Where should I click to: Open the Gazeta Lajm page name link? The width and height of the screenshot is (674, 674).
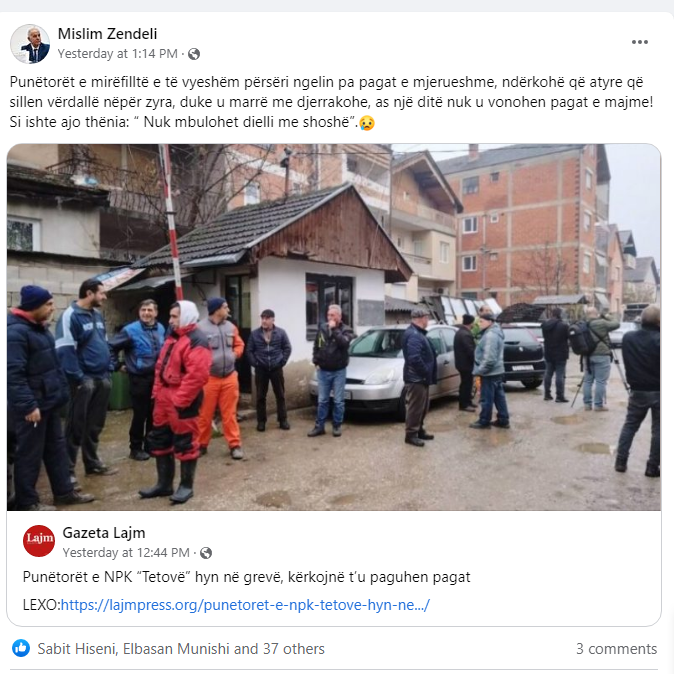104,533
